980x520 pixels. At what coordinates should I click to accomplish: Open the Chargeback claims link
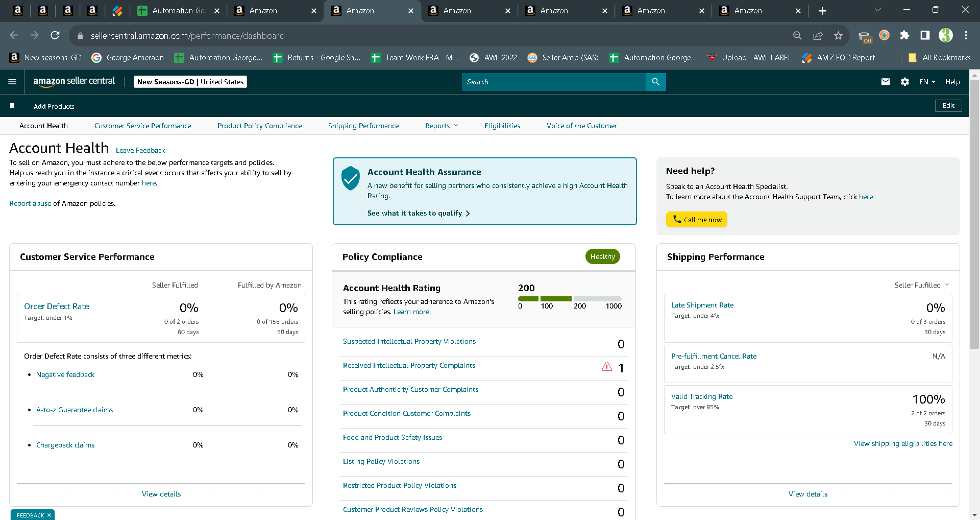(x=65, y=445)
